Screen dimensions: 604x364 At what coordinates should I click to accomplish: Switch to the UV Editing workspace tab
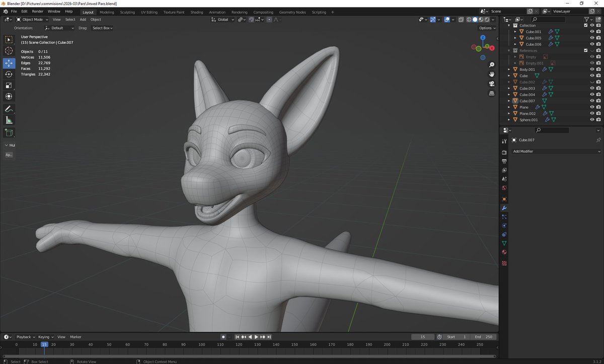click(149, 12)
